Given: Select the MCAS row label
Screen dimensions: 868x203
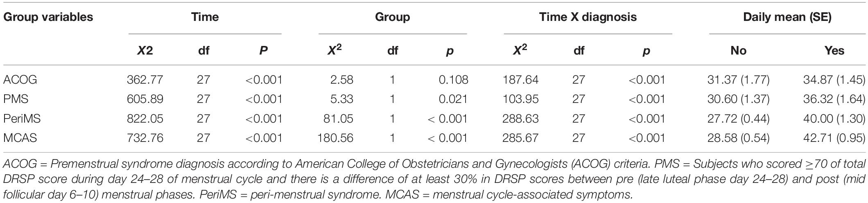Looking at the screenshot, I should [20, 138].
